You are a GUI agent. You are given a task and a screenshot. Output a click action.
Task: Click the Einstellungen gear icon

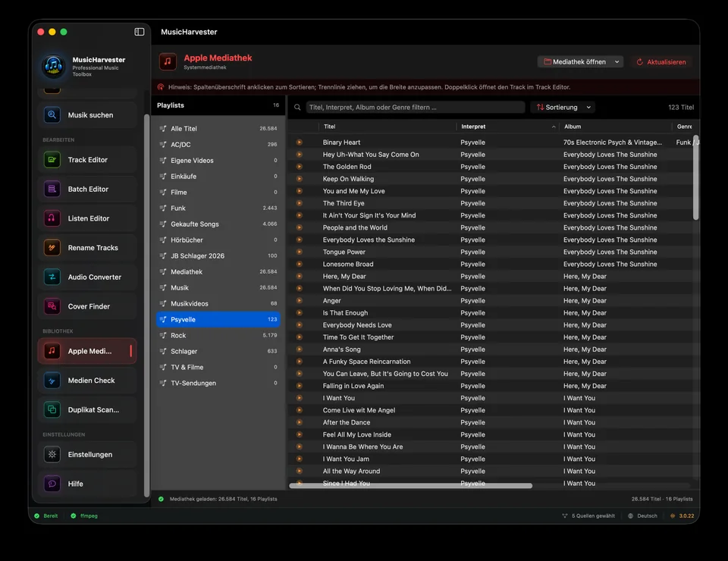click(x=52, y=454)
